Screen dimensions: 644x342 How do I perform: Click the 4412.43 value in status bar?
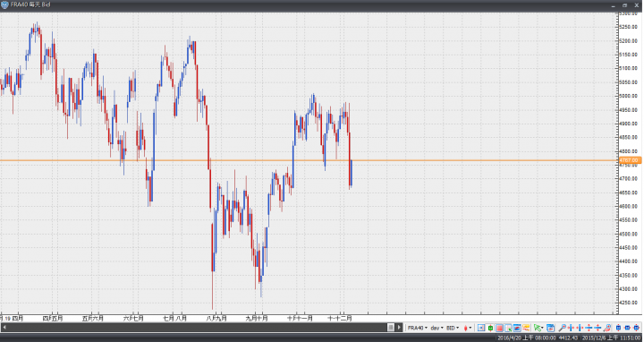(569, 338)
